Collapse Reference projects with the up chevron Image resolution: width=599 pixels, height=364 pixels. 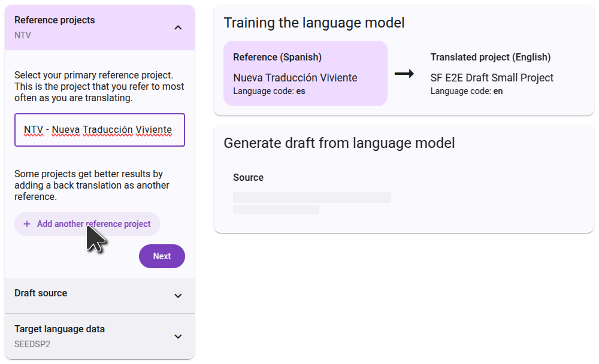(178, 28)
